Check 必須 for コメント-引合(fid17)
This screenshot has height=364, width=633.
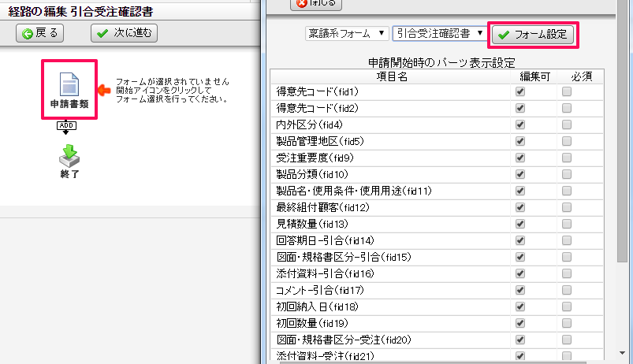pyautogui.click(x=567, y=290)
